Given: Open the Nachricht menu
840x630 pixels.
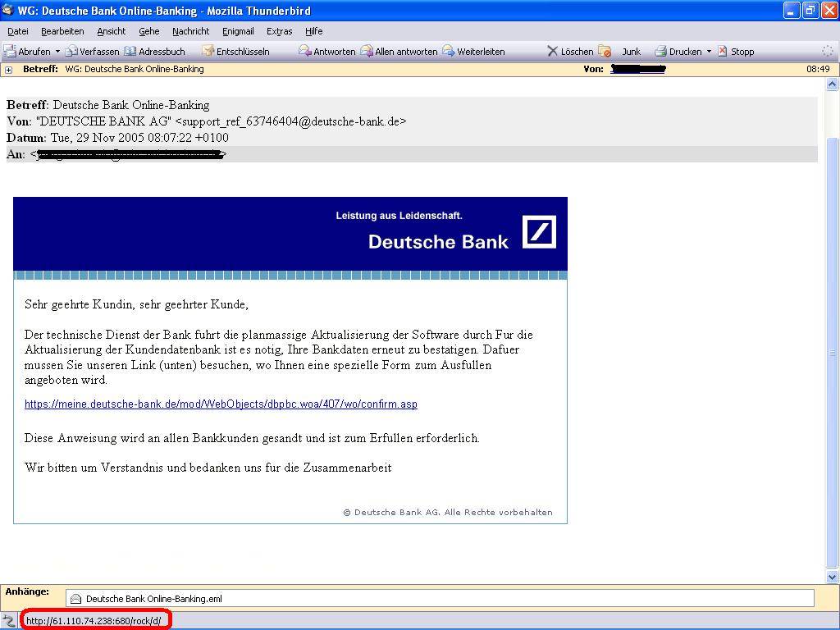Looking at the screenshot, I should [190, 31].
